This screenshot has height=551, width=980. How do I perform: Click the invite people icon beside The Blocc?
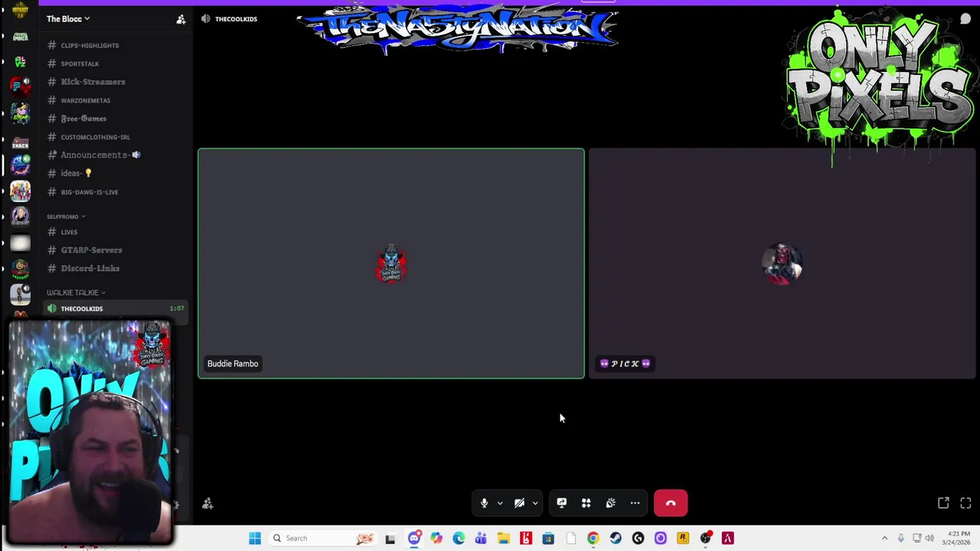tap(181, 19)
